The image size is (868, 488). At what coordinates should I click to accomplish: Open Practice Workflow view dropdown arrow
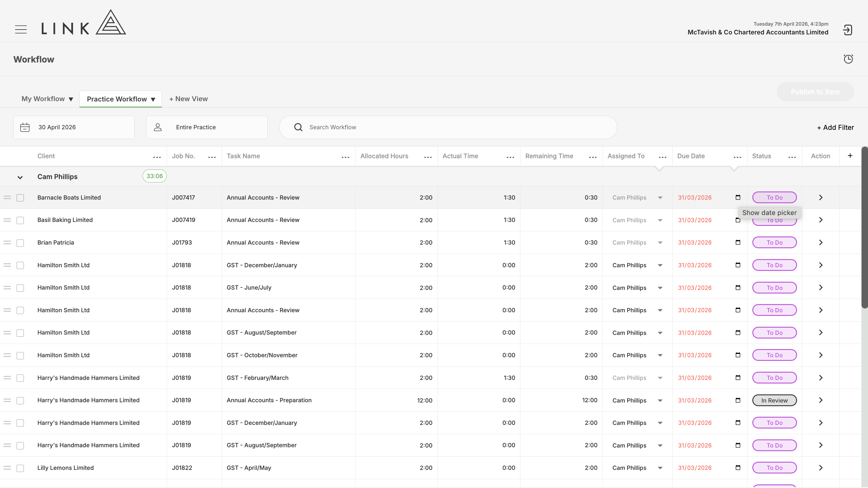153,99
